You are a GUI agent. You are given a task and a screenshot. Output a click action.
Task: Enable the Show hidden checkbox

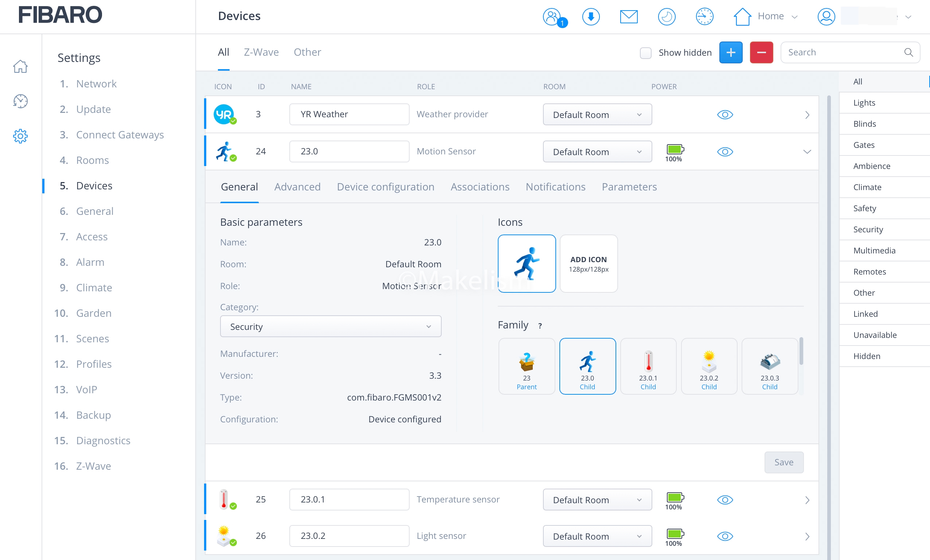[645, 53]
